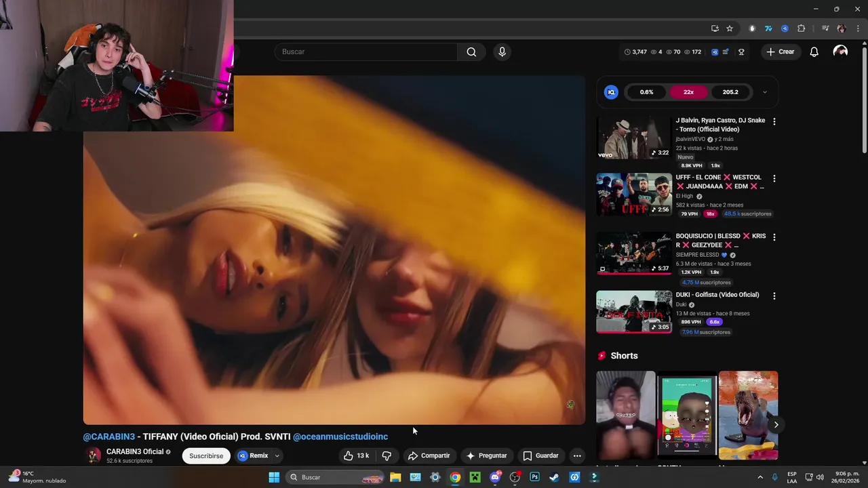Open taskbar clock 9:06 p. m.
Viewport: 868px width, 488px height.
tap(846, 477)
